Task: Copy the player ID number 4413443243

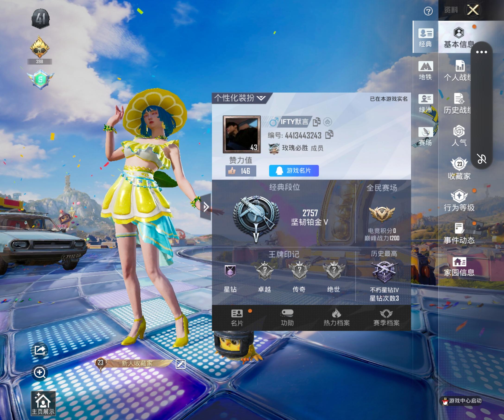Action: [329, 135]
